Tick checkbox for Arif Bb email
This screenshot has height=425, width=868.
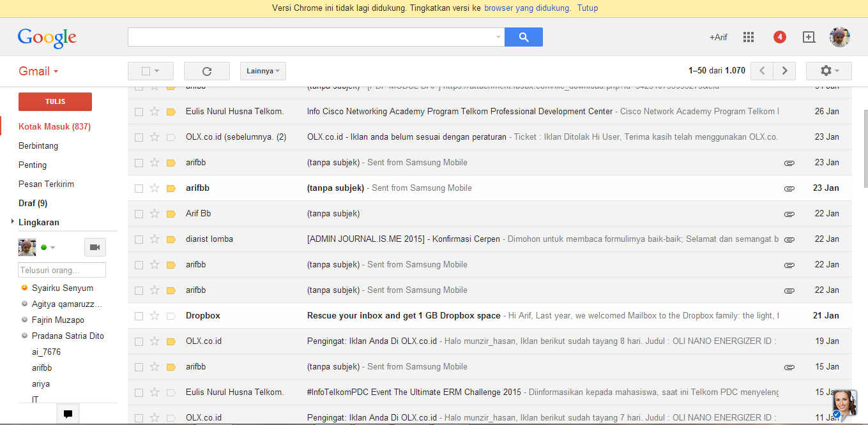139,214
